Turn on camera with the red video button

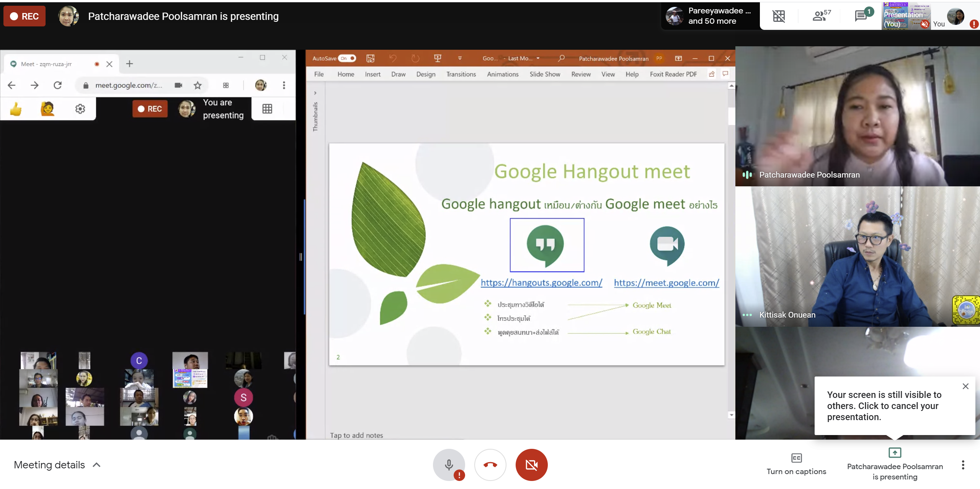(531, 465)
